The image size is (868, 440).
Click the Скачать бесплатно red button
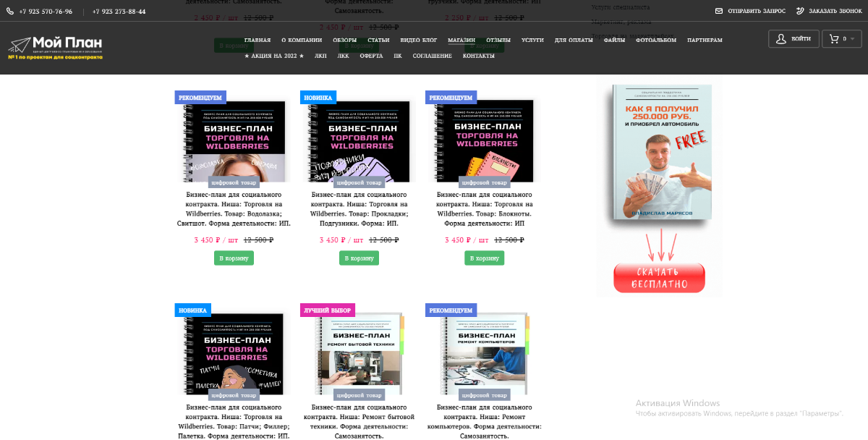tap(659, 277)
